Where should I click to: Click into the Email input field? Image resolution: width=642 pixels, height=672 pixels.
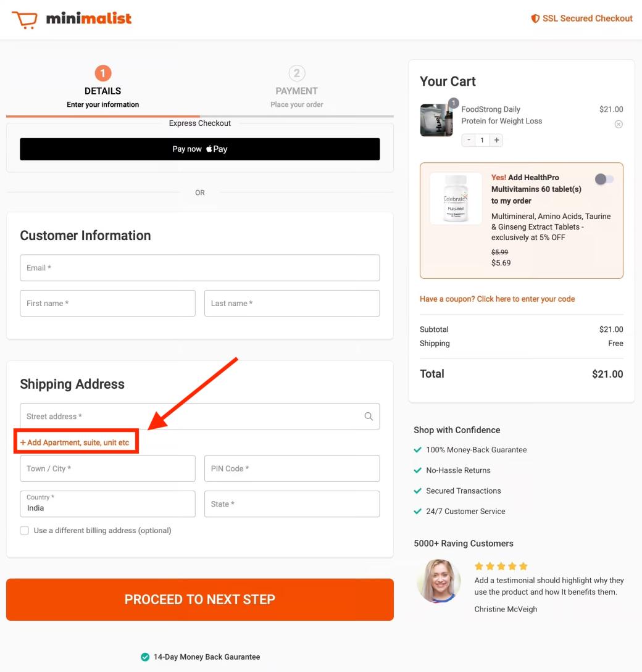click(x=199, y=268)
